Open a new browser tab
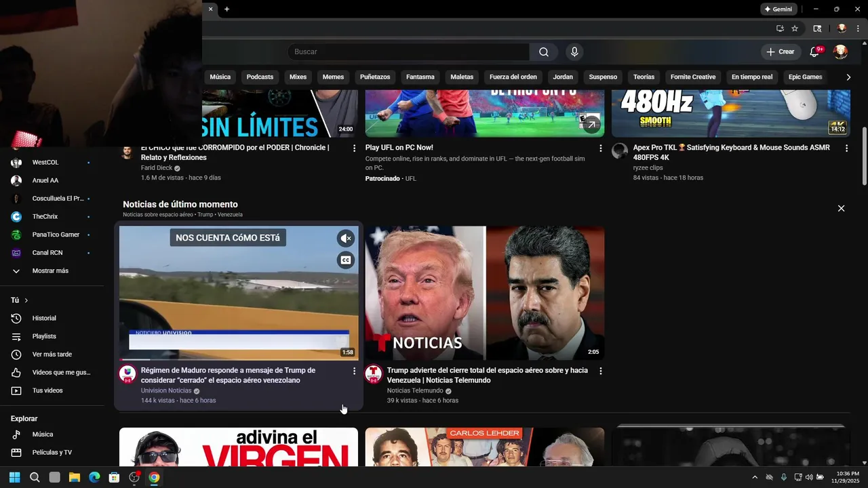 [x=226, y=9]
